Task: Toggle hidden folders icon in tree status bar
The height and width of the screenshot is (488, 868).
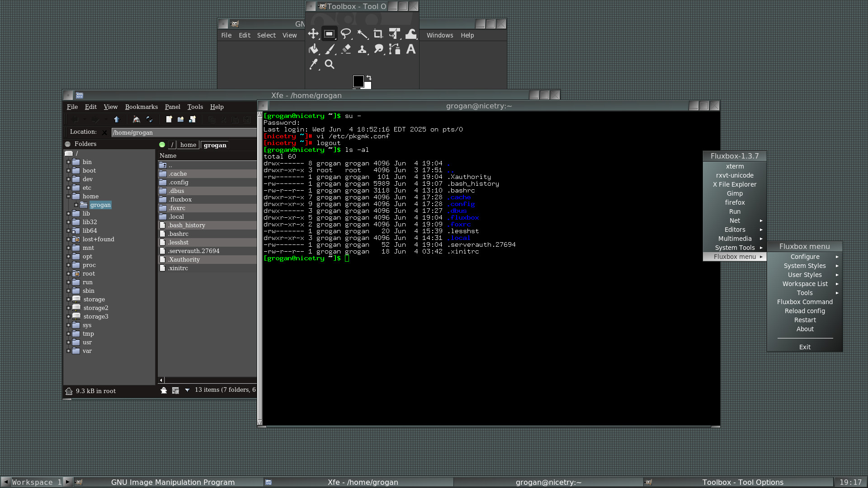Action: [x=69, y=391]
